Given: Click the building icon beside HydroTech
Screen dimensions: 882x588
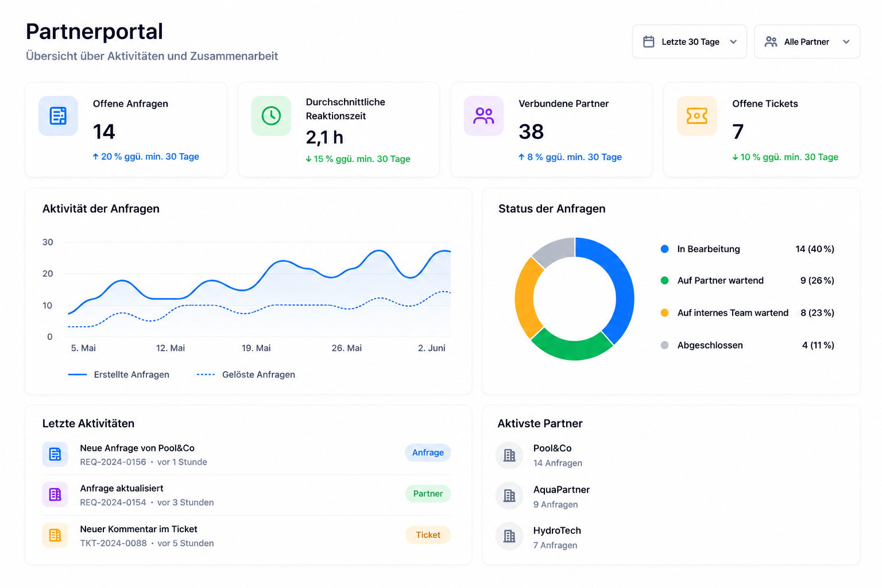Looking at the screenshot, I should click(x=509, y=536).
